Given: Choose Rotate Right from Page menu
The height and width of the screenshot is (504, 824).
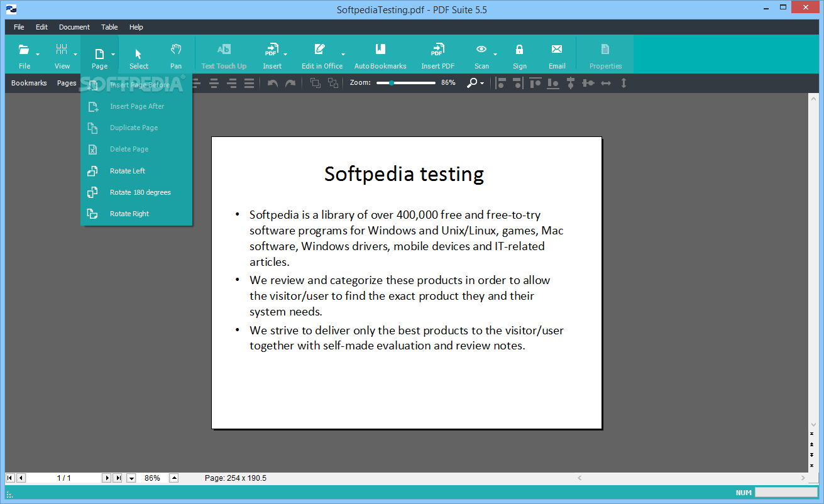Looking at the screenshot, I should 136,214.
